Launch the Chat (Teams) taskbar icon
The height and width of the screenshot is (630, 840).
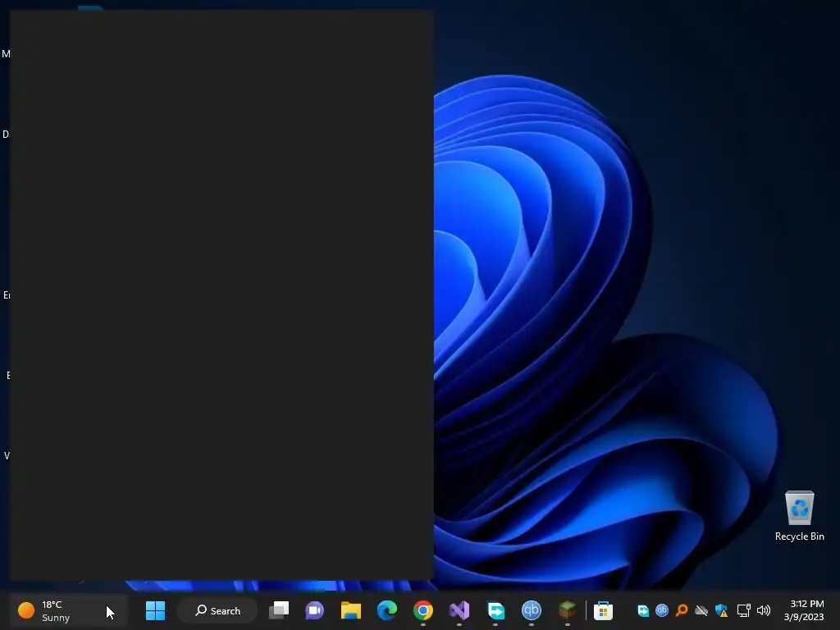(x=314, y=610)
